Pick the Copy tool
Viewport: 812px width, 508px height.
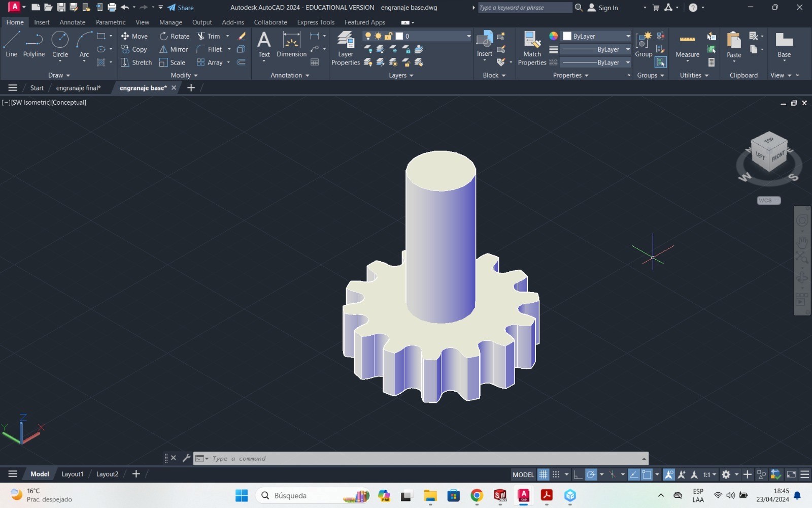(134, 49)
